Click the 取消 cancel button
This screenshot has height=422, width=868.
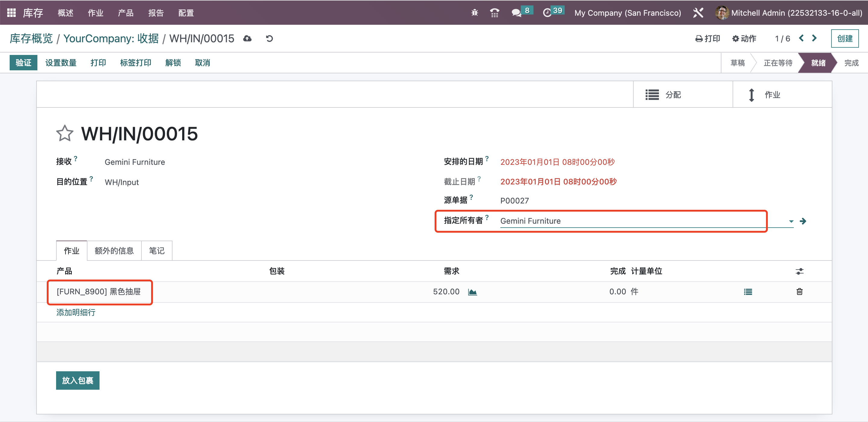click(202, 63)
